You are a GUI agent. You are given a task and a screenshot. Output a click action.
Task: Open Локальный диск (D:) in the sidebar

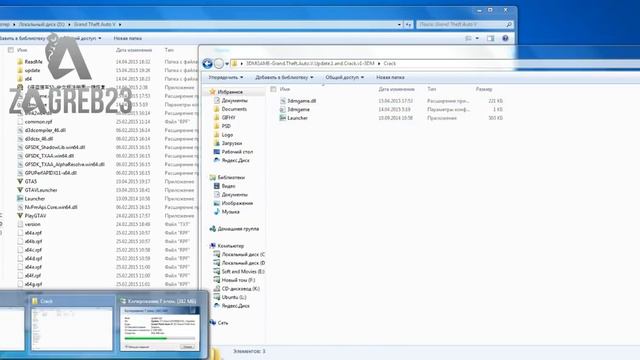click(243, 263)
